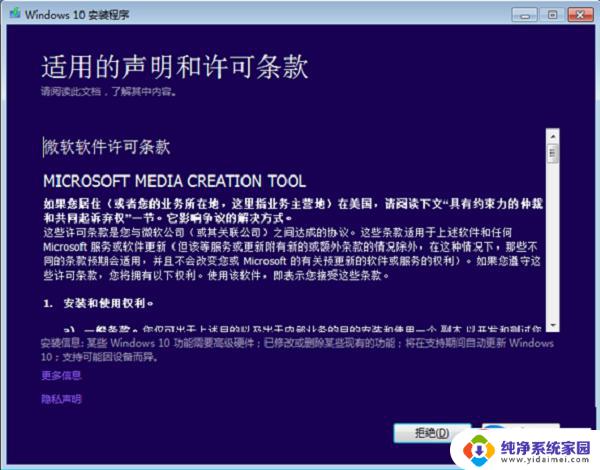Viewport: 600px width, 470px height.
Task: Click the bold paragraph starting 如果您居住
Action: pos(293,211)
